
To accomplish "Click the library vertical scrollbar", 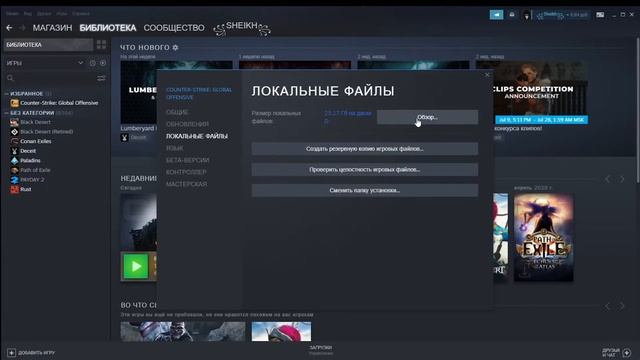I will point(637,110).
